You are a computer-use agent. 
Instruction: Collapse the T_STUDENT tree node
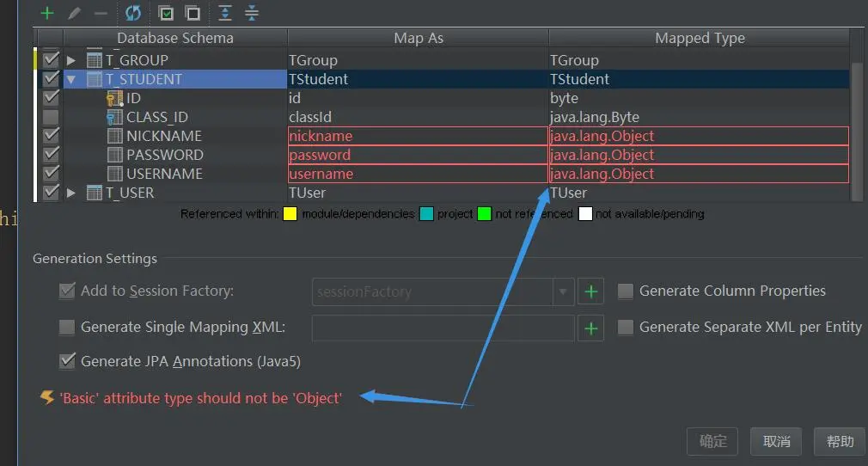tap(71, 79)
